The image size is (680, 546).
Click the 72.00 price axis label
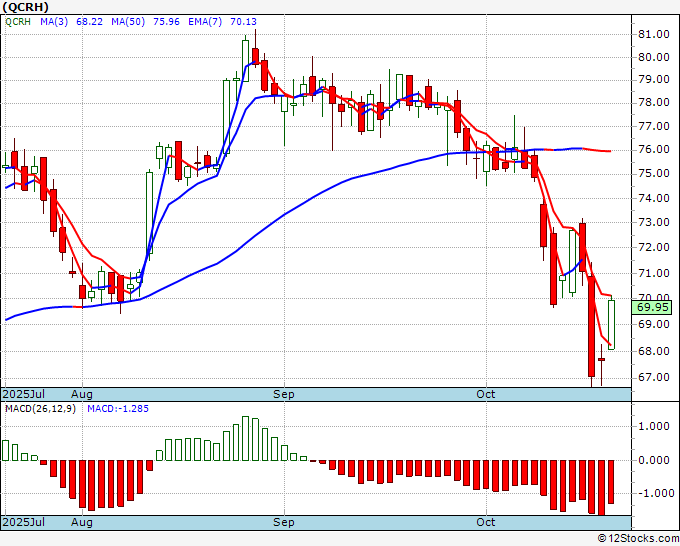tap(654, 247)
